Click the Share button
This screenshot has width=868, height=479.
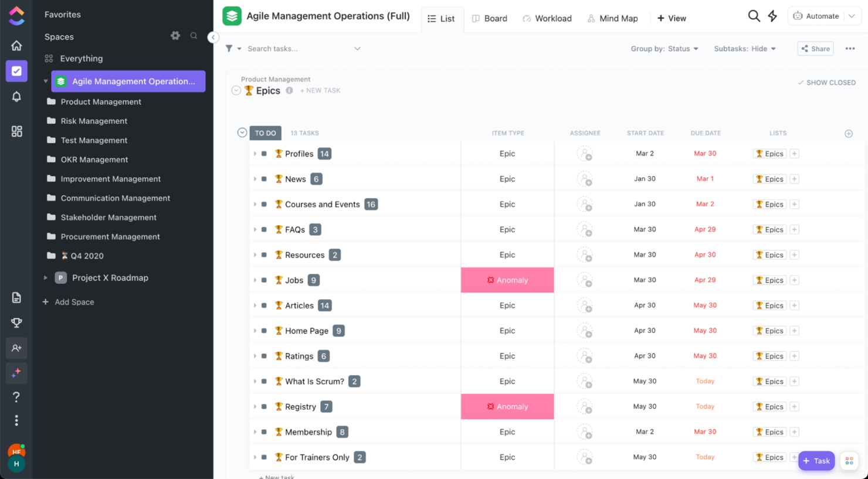click(x=815, y=49)
